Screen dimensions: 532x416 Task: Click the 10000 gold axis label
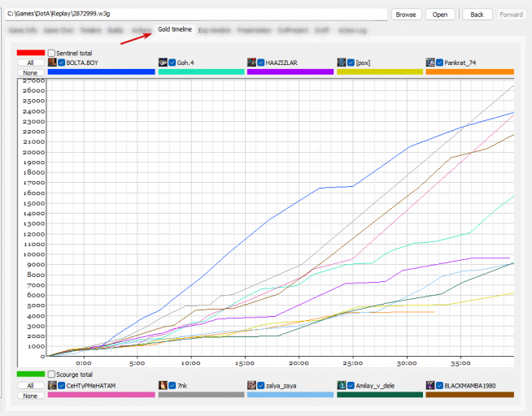coord(33,254)
